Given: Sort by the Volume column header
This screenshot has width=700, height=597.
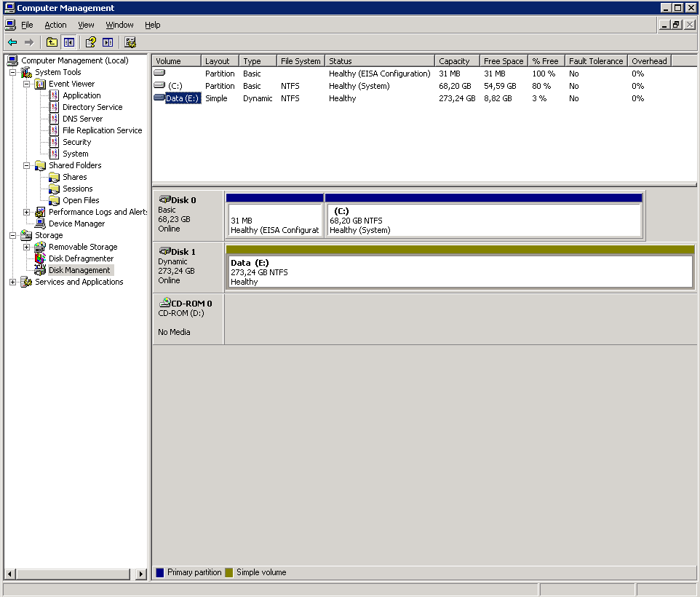Looking at the screenshot, I should 176,60.
